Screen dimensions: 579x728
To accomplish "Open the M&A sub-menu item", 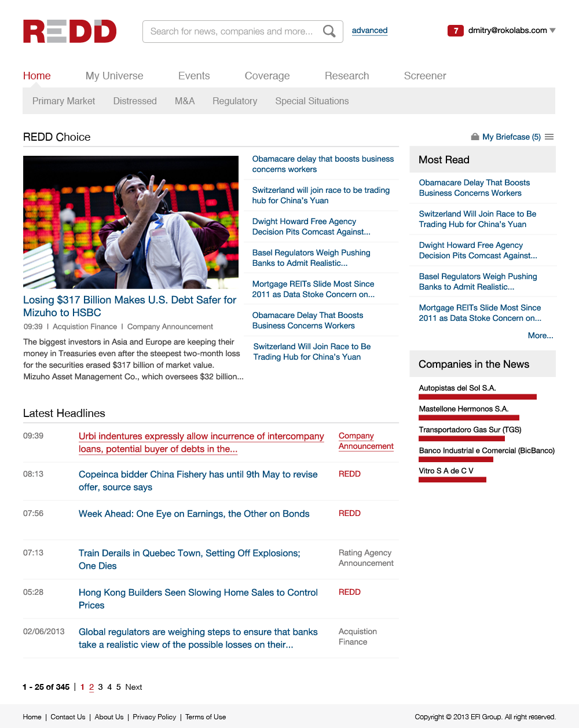I will coord(185,101).
